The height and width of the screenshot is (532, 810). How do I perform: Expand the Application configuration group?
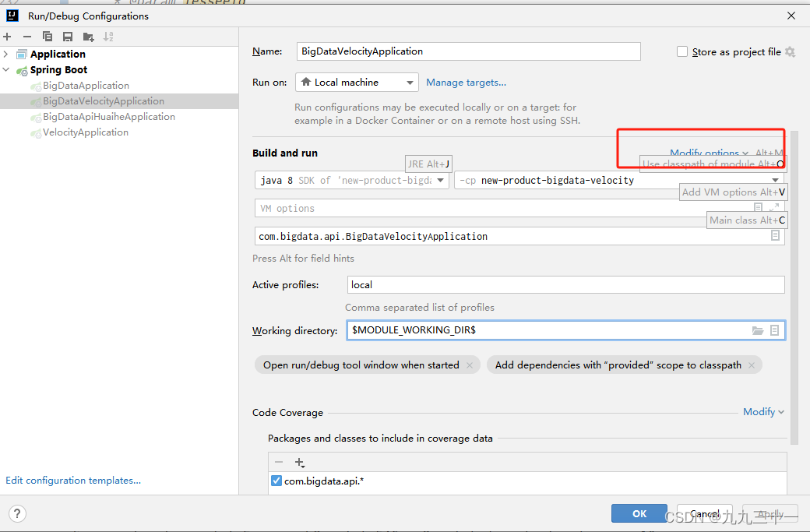(x=5, y=55)
